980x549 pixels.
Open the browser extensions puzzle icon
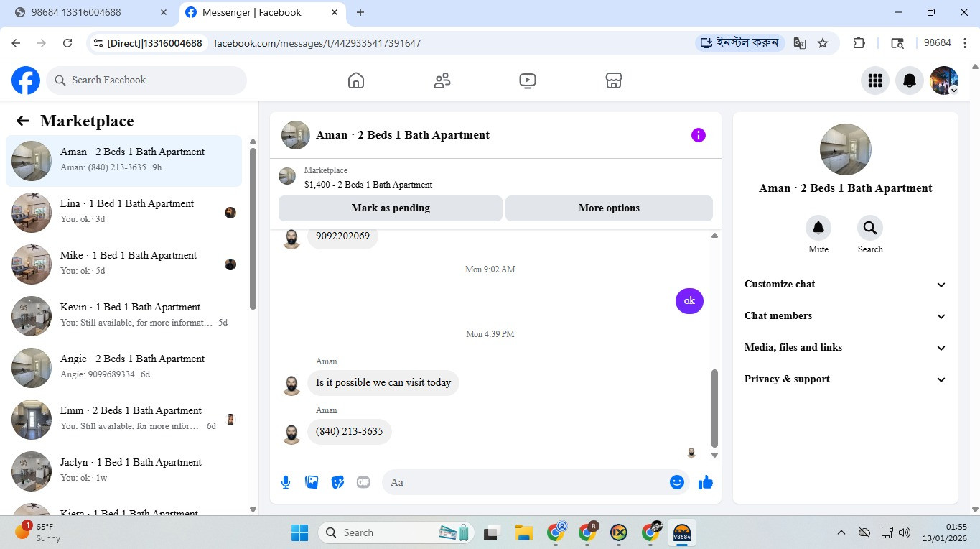click(x=859, y=43)
